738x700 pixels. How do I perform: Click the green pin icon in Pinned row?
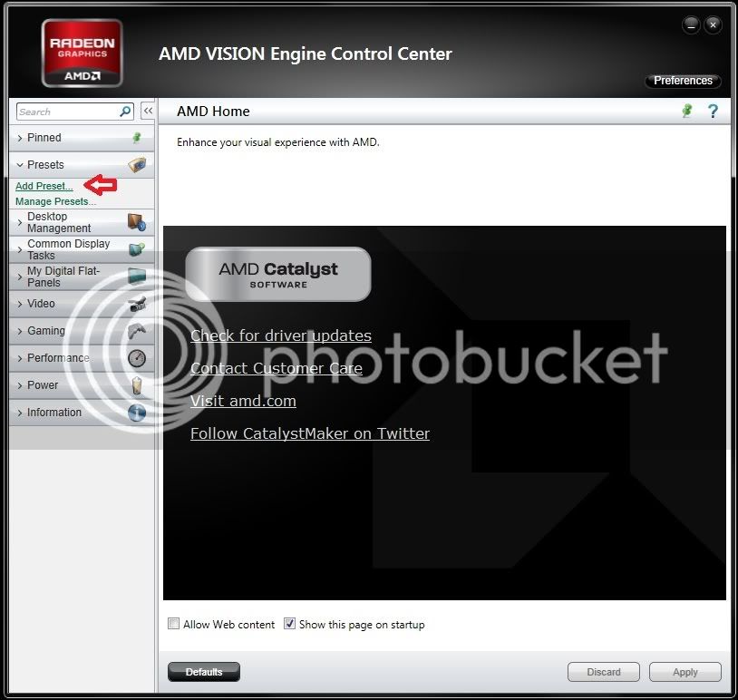tap(137, 138)
